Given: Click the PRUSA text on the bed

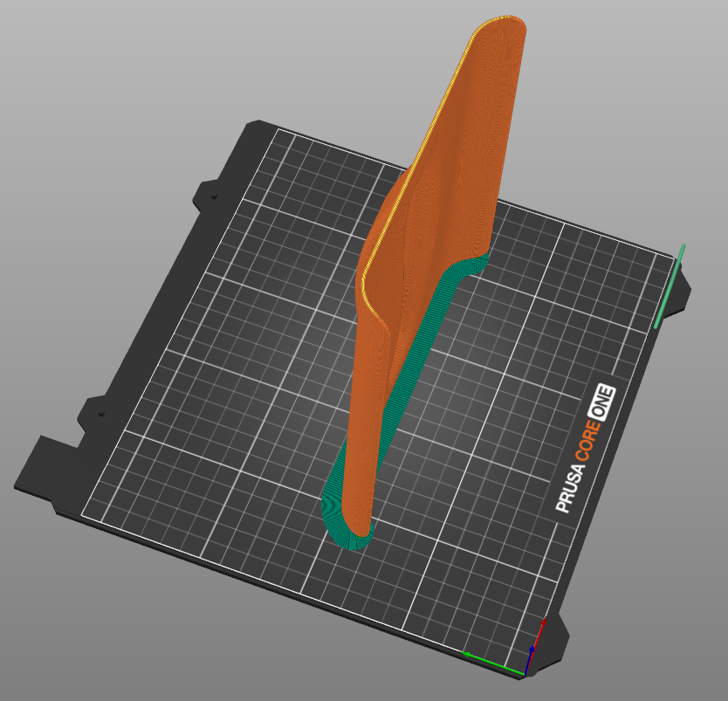Looking at the screenshot, I should click(570, 487).
